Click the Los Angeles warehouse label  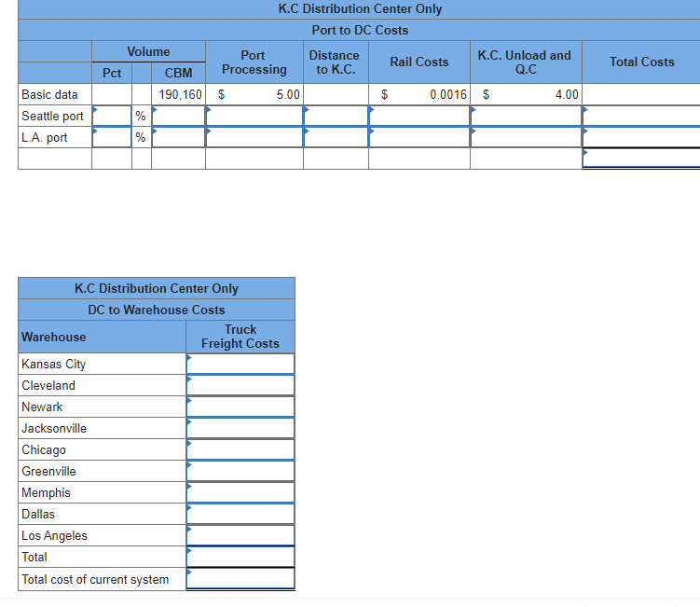[54, 535]
